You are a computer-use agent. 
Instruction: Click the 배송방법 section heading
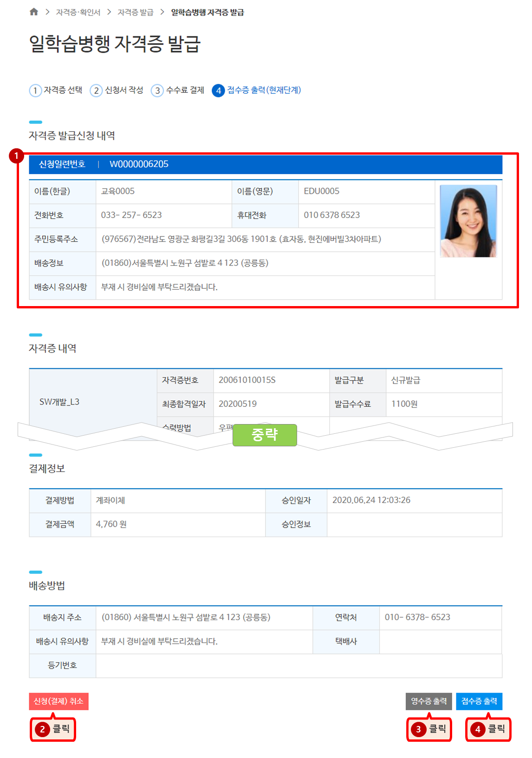47,586
